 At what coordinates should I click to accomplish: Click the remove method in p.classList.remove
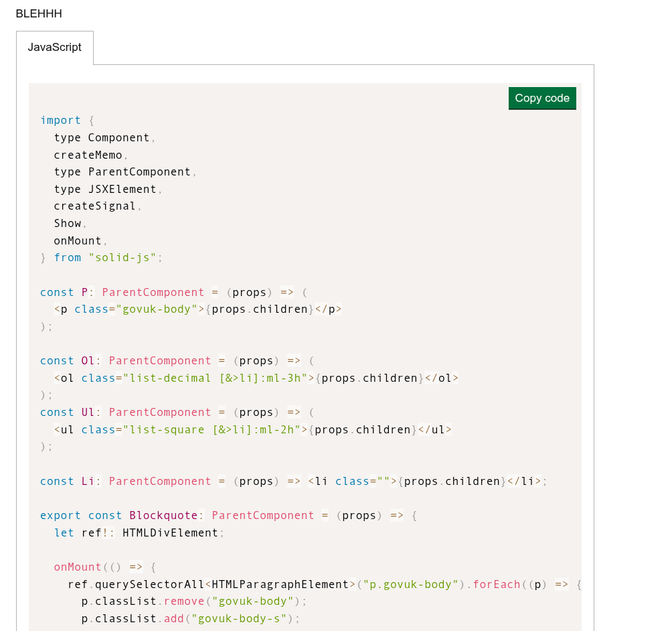point(184,602)
